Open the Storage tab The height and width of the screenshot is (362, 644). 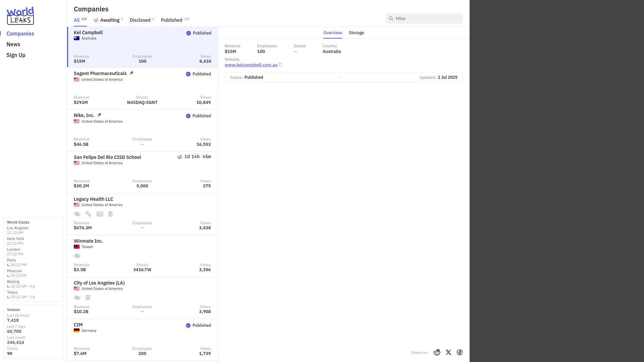point(356,33)
